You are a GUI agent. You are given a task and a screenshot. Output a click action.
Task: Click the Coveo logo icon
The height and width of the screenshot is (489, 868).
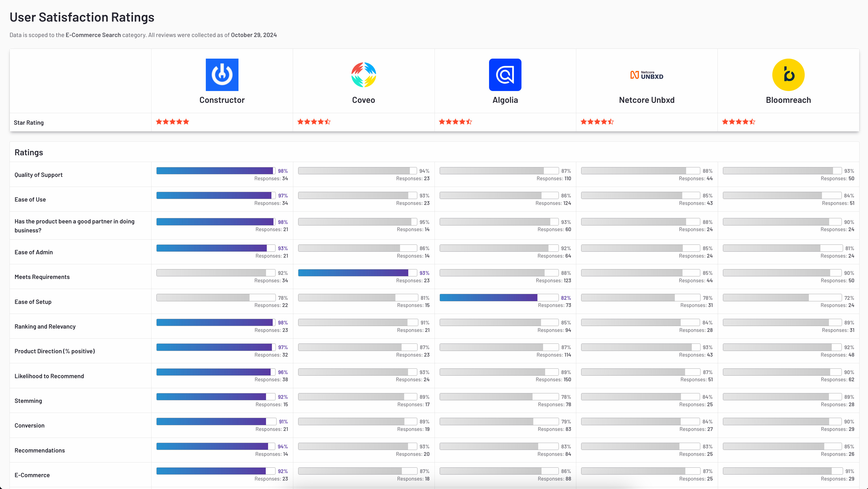click(x=364, y=75)
